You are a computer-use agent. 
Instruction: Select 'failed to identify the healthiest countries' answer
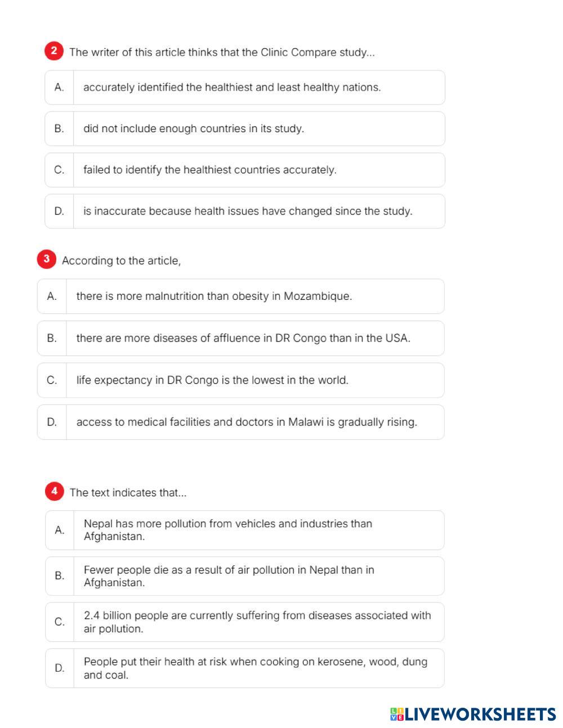pos(244,170)
